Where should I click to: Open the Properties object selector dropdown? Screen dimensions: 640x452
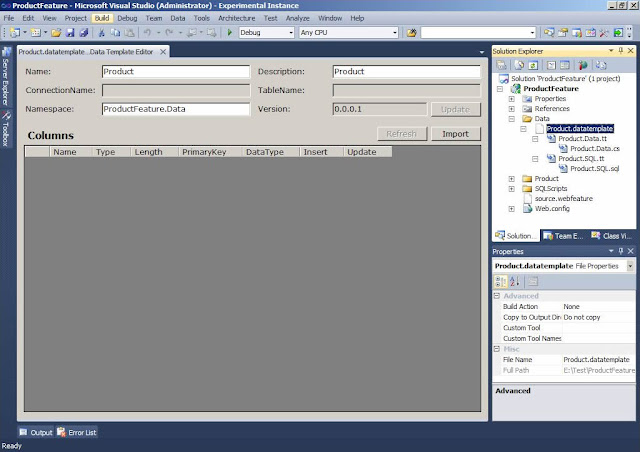[x=630, y=266]
